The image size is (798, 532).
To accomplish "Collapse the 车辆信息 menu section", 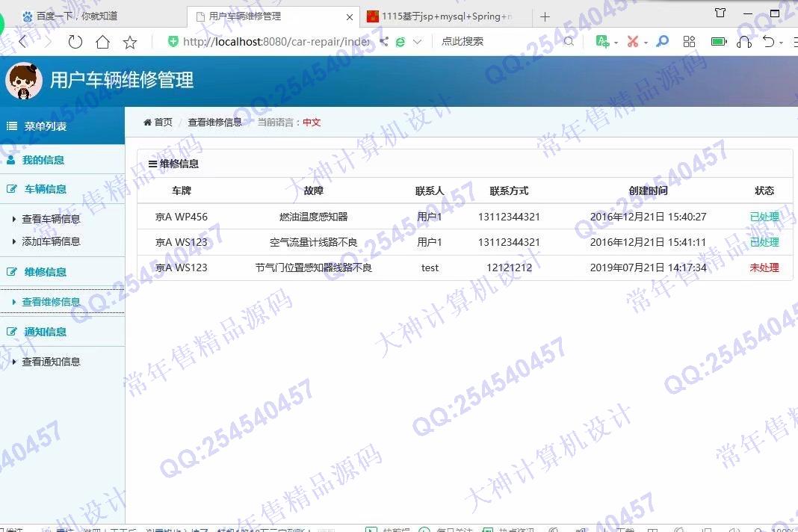I will [46, 189].
